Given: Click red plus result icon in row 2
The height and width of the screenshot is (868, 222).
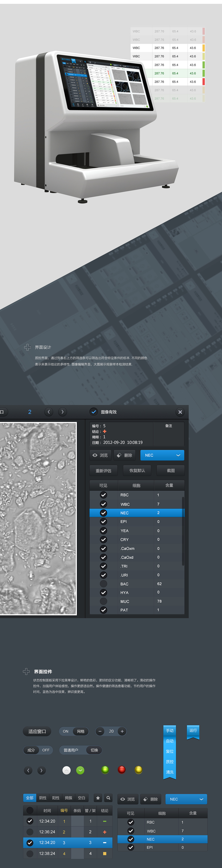Looking at the screenshot, I should click(x=105, y=832).
